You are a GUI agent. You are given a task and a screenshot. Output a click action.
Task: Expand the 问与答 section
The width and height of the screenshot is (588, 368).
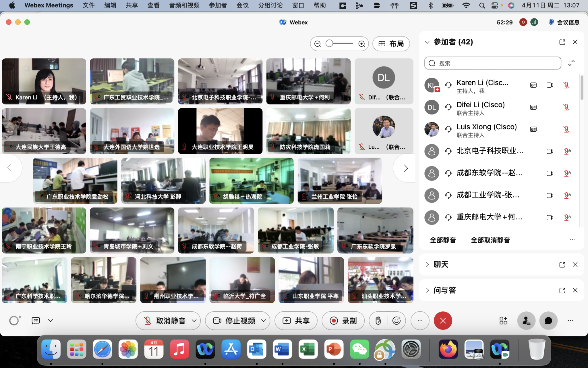(428, 290)
